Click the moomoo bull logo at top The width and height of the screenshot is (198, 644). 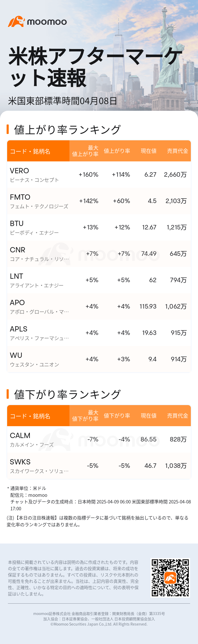(x=16, y=22)
